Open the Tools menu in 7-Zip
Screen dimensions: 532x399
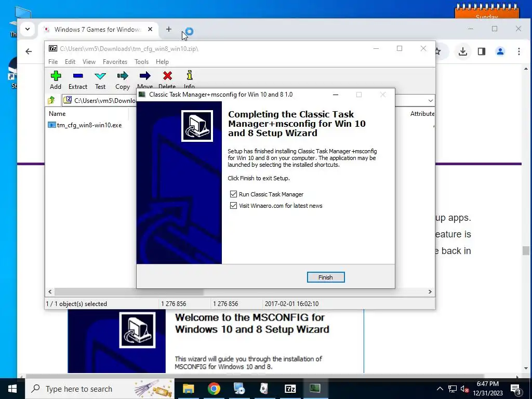point(141,62)
